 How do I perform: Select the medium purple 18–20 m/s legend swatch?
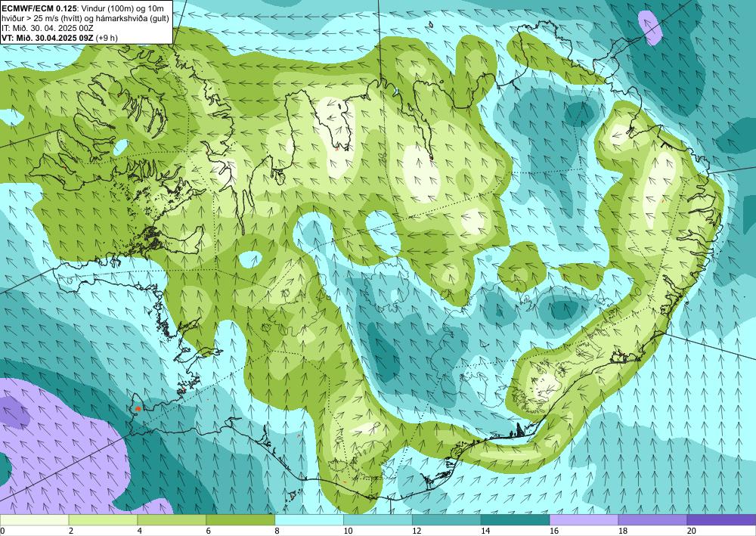coord(652,520)
